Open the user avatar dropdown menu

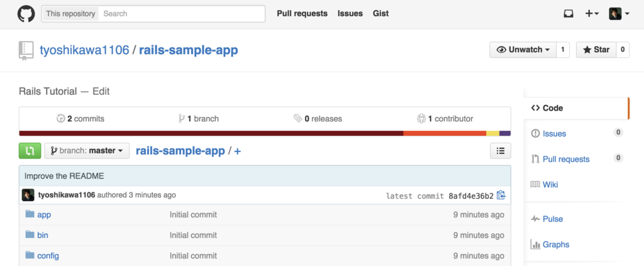tap(619, 13)
